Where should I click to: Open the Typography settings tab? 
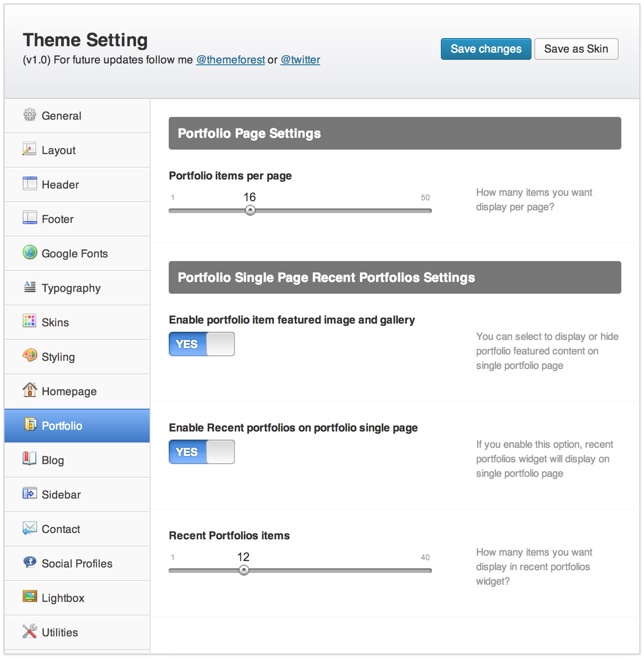(x=71, y=288)
